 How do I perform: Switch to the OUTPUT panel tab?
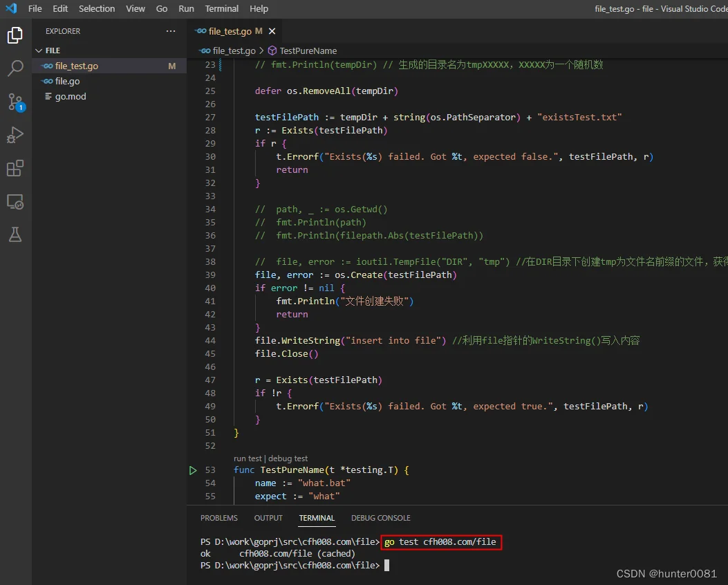click(268, 518)
